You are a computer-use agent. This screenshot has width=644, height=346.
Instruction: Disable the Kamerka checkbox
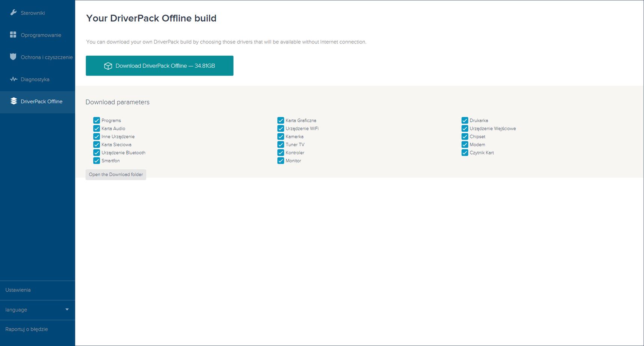(x=281, y=137)
